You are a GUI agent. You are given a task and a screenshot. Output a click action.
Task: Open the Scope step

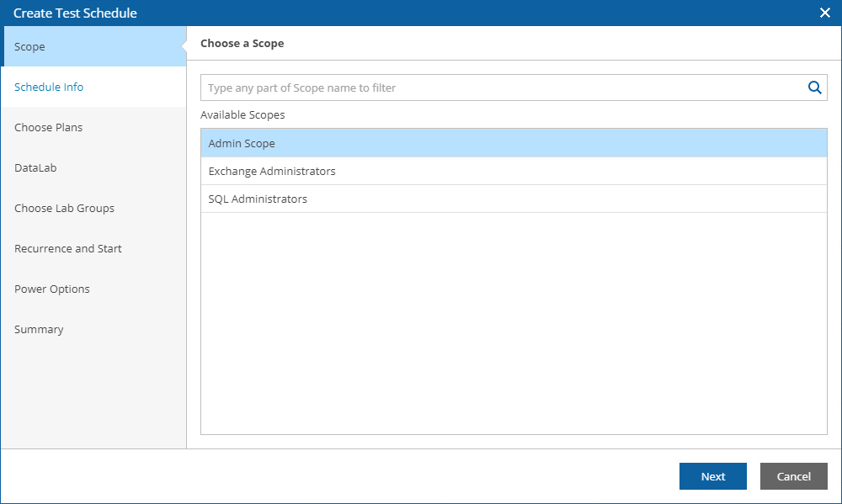[30, 47]
